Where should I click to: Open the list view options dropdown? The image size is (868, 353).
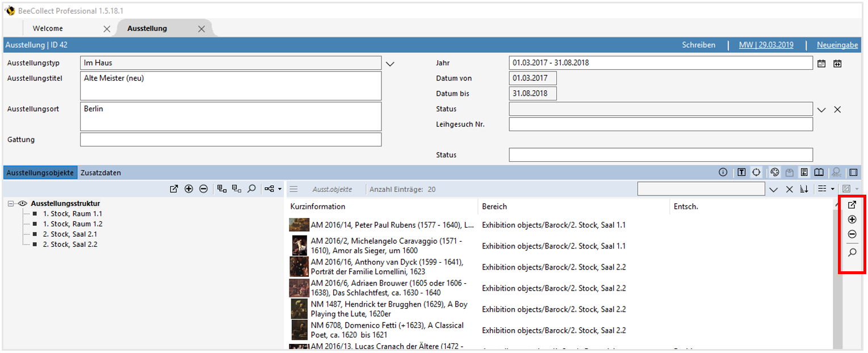825,189
